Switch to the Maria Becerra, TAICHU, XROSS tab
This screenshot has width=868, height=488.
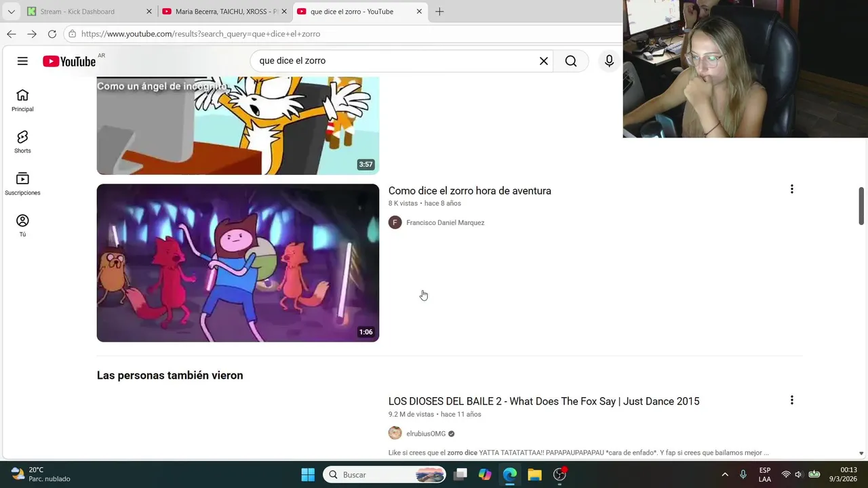click(x=226, y=12)
